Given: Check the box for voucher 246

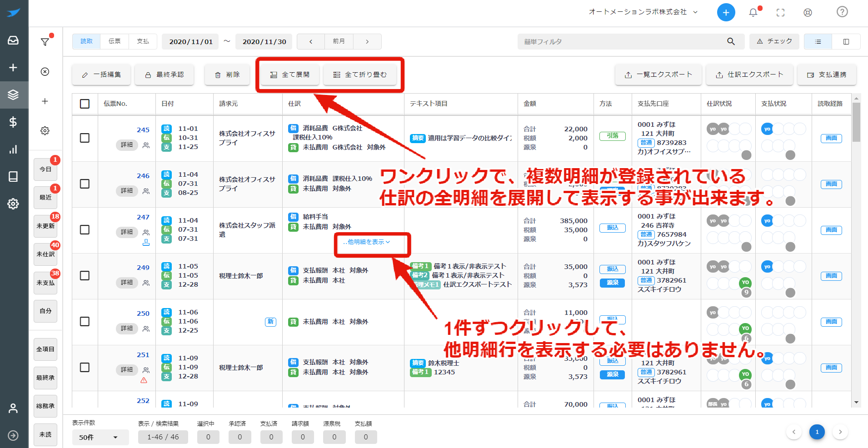Looking at the screenshot, I should 85,184.
